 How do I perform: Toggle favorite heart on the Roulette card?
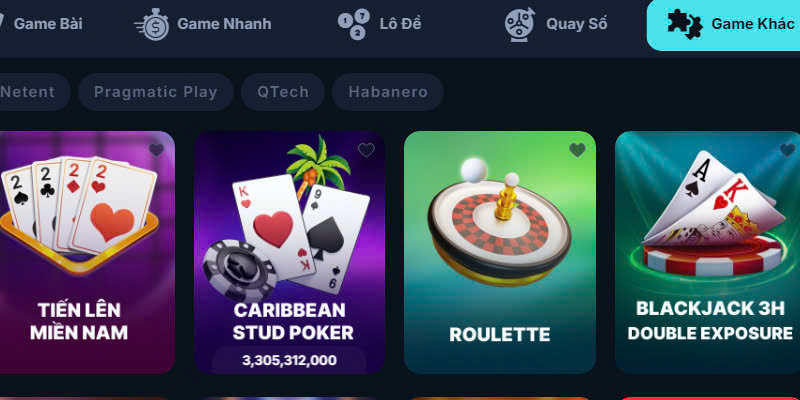578,149
